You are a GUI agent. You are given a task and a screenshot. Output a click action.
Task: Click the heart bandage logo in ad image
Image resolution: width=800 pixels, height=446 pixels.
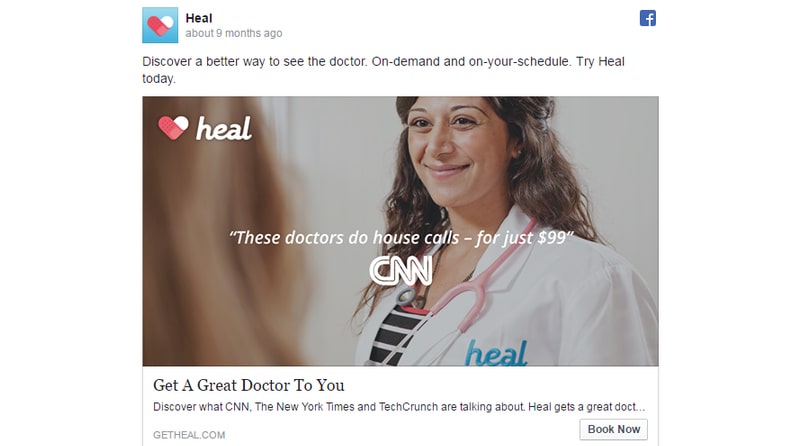coord(173,128)
